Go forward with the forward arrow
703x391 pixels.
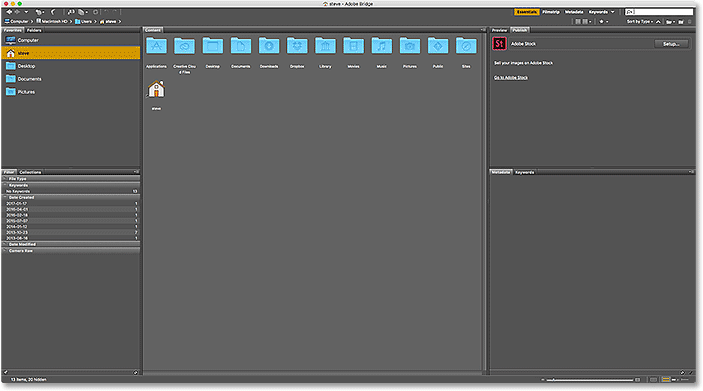pyautogui.click(x=17, y=12)
